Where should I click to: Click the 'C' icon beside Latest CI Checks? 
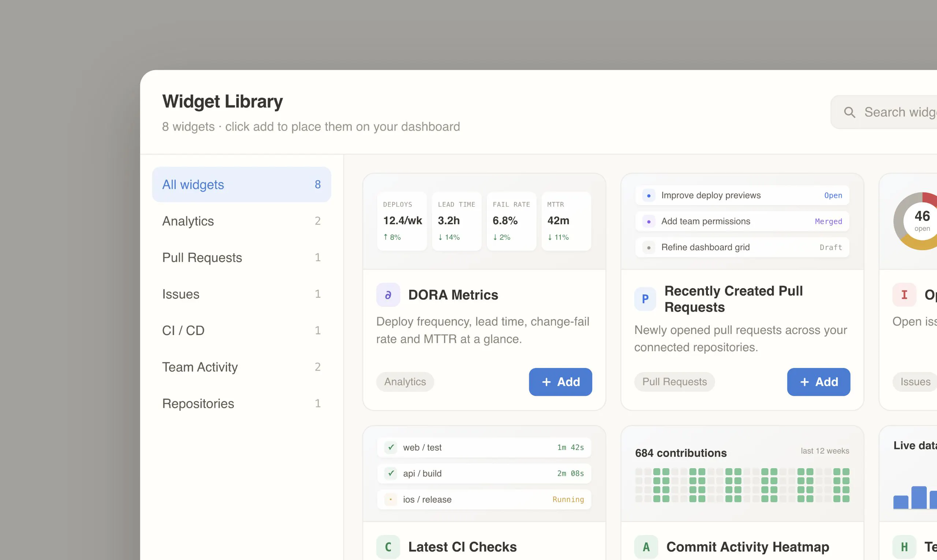point(388,547)
